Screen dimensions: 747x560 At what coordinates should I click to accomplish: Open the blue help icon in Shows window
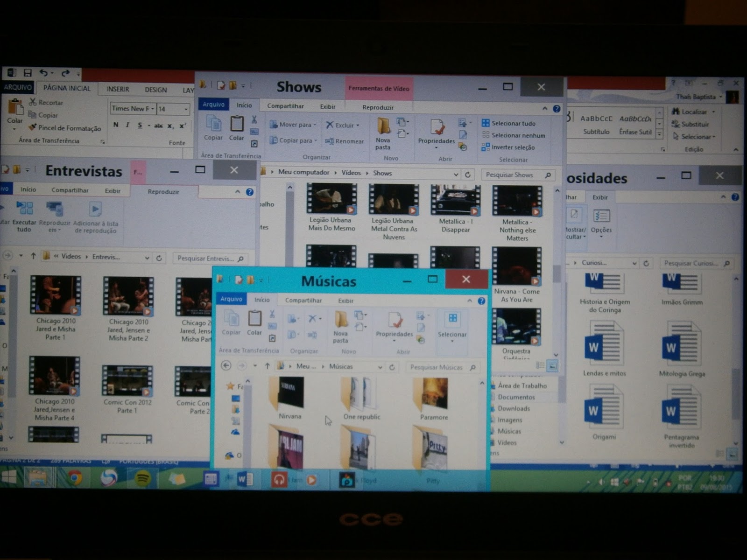coord(557,109)
